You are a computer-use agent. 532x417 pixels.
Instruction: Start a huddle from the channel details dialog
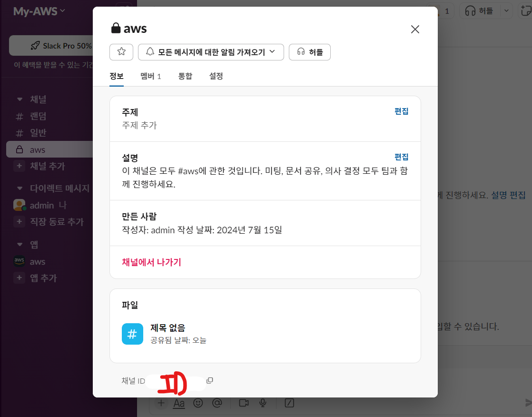(309, 52)
